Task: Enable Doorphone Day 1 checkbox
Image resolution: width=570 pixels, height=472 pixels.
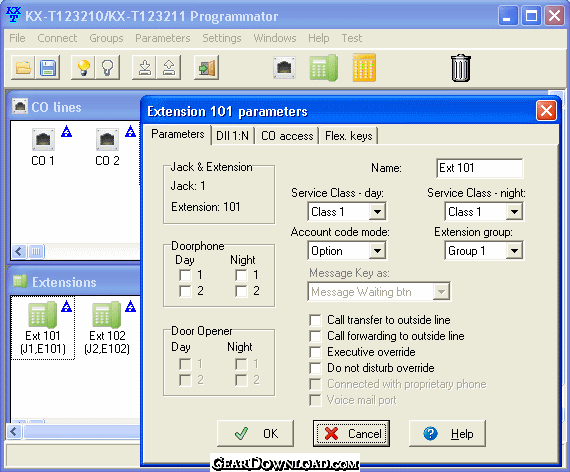Action: [185, 275]
